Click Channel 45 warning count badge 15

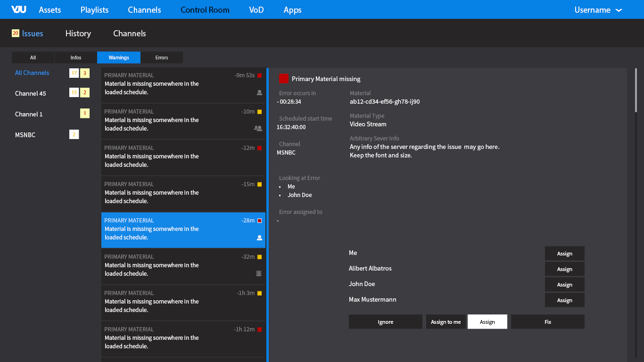point(74,93)
